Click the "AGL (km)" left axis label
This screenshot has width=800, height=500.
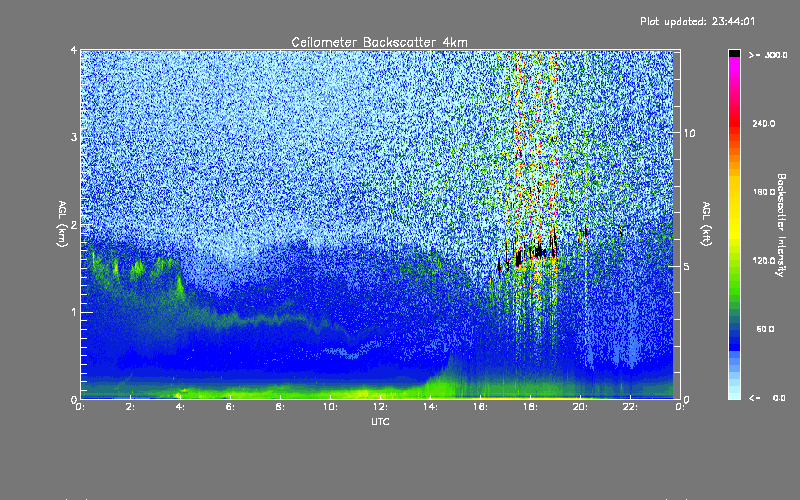[x=62, y=223]
